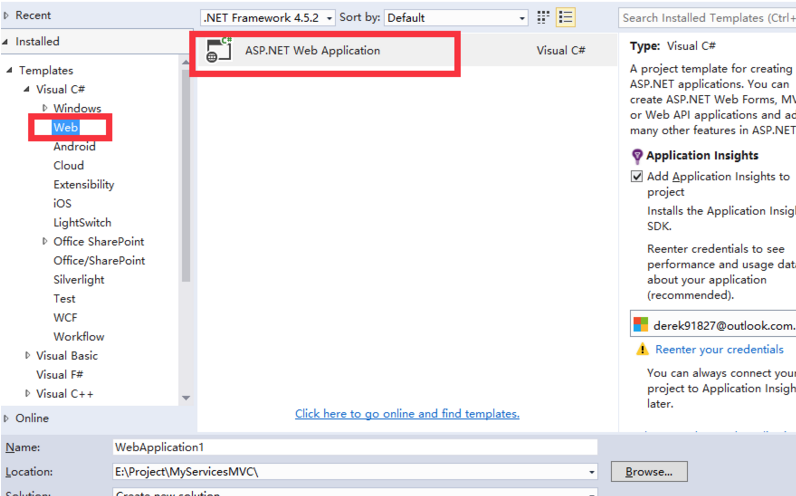Switch to medium icons list view
The image size is (796, 496).
click(566, 17)
